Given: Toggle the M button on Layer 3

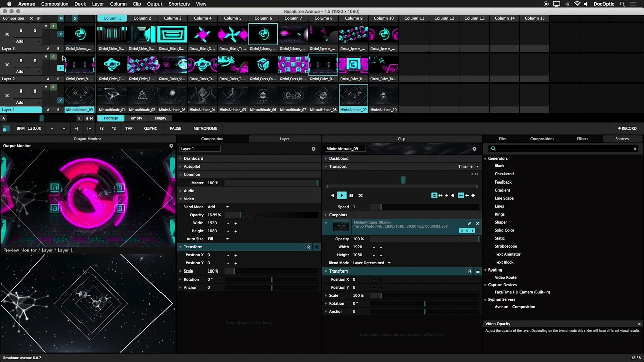Looking at the screenshot, I should point(46,26).
